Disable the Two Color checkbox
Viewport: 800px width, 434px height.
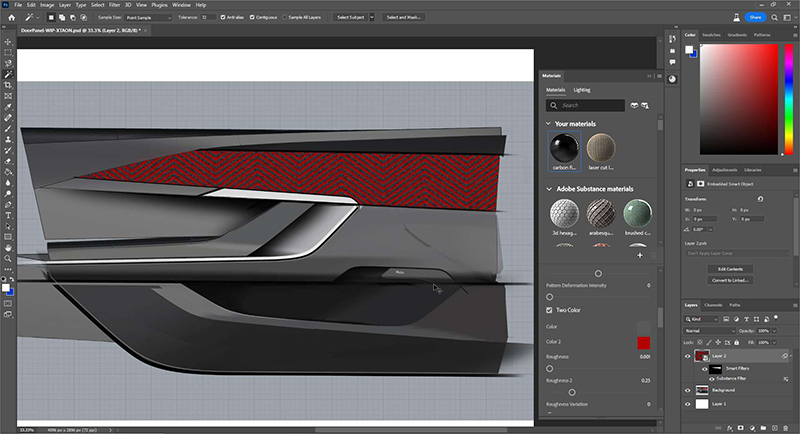coord(549,311)
